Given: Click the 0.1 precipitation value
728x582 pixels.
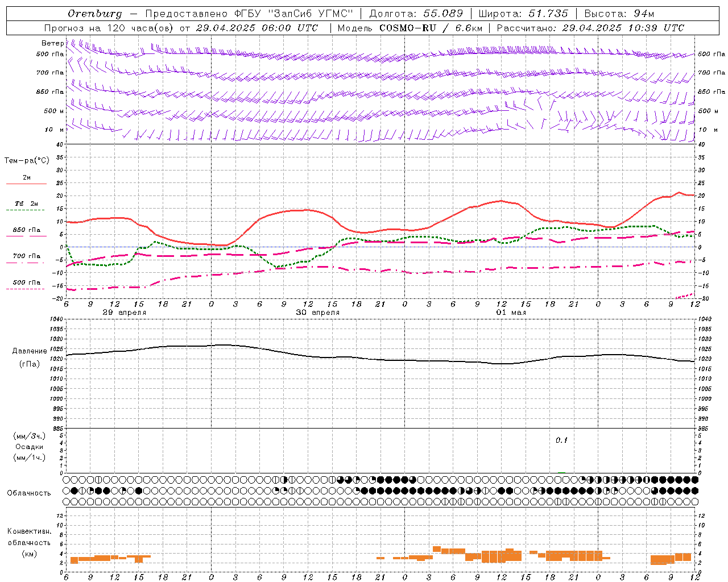Looking at the screenshot, I should tap(561, 440).
